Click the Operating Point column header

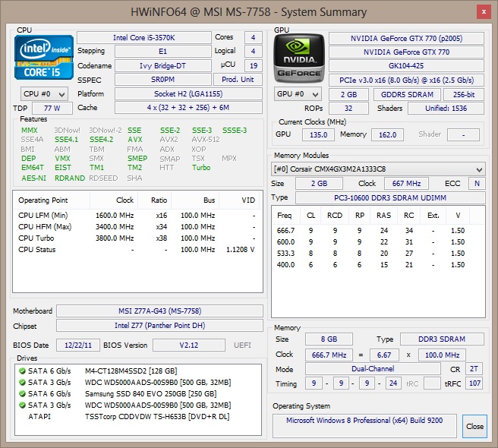point(52,200)
